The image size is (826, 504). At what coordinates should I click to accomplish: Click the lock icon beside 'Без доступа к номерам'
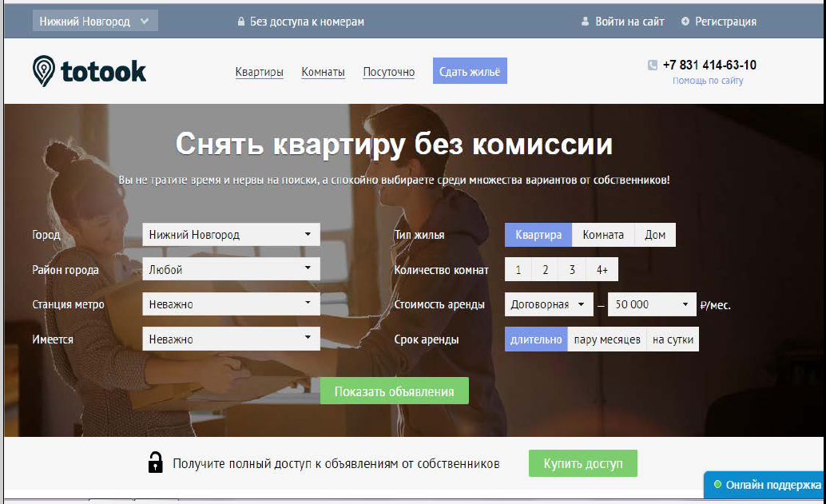tap(240, 22)
